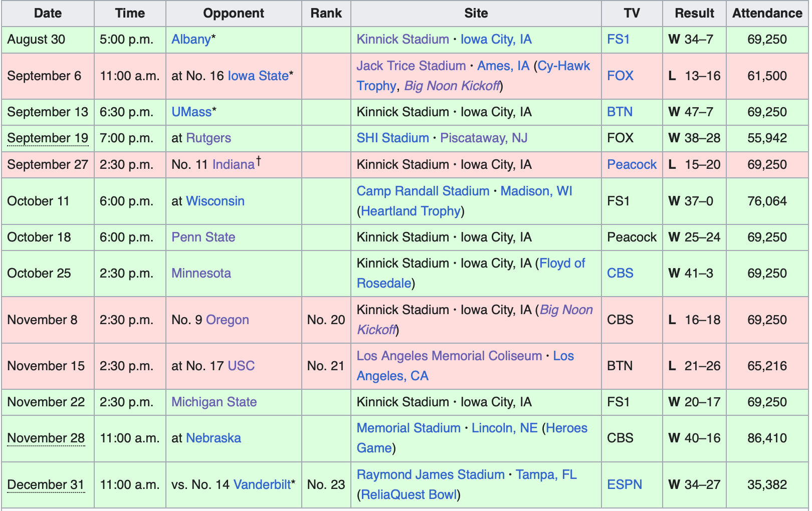Open the Wisconsin team link

pyautogui.click(x=215, y=201)
